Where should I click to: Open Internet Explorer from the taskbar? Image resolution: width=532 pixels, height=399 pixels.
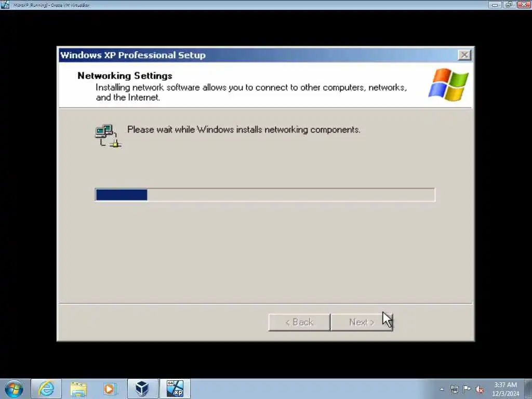(x=46, y=389)
